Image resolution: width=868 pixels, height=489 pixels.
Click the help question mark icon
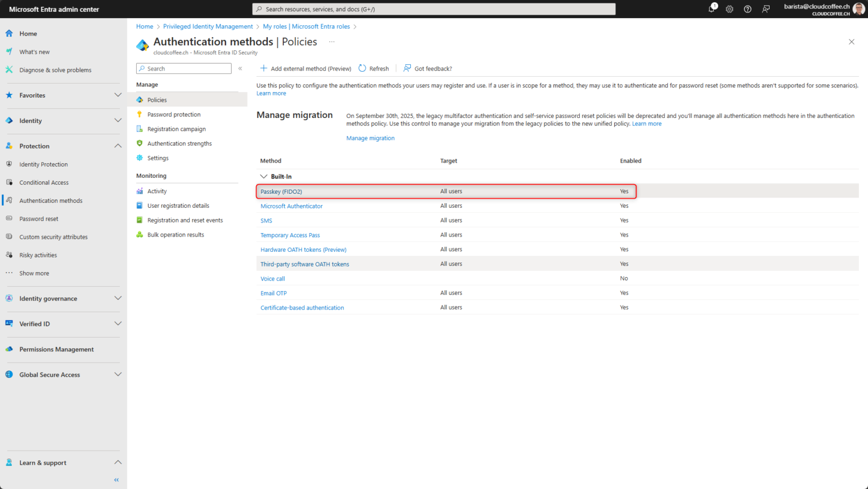tap(748, 9)
